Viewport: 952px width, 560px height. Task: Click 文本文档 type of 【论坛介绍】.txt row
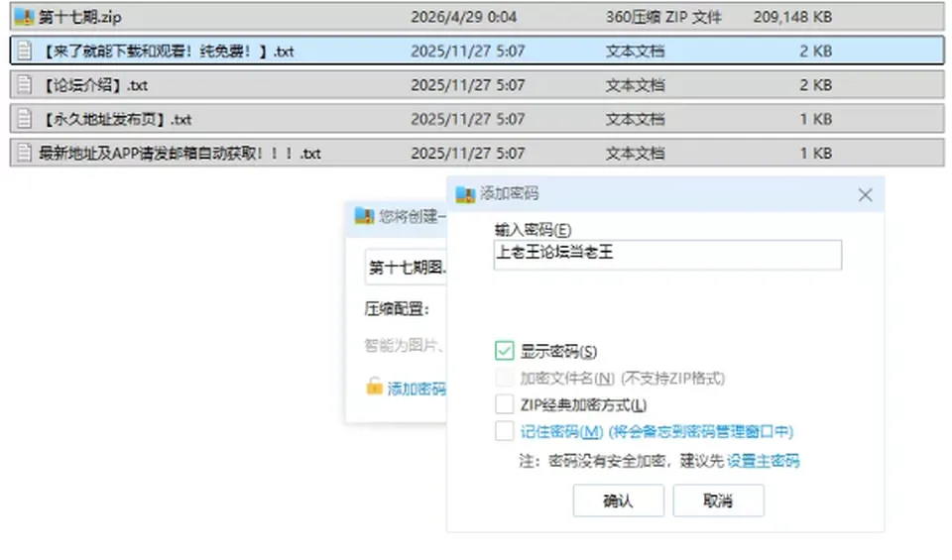[x=635, y=85]
